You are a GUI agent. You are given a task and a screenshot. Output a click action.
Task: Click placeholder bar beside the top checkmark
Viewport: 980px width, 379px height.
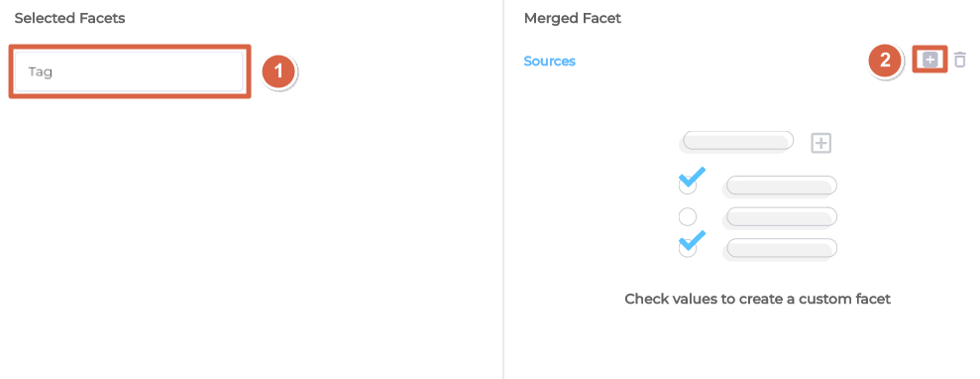(x=780, y=186)
